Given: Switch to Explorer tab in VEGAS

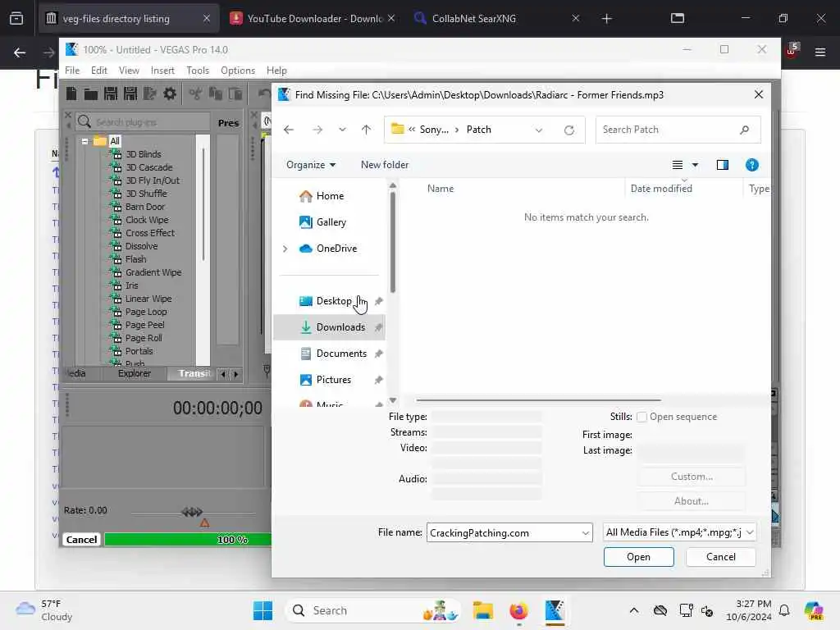Looking at the screenshot, I should 134,373.
